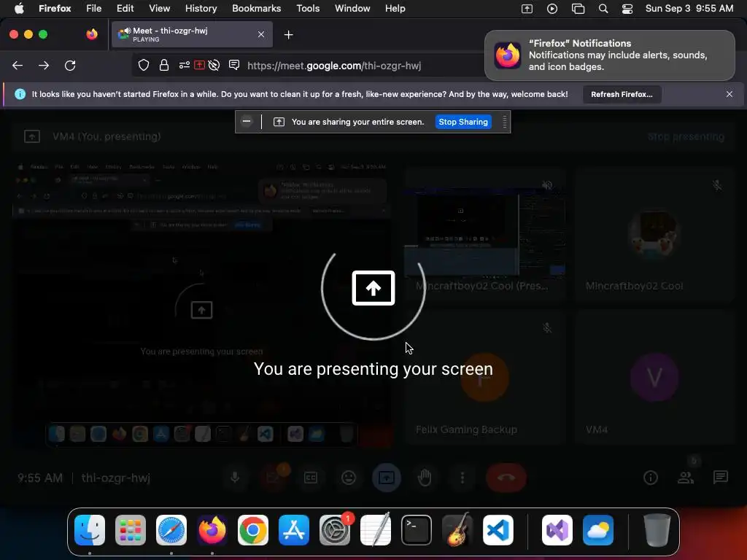Screen dimensions: 747x560
Task: Mute the tab audio speaker icon
Action: [x=128, y=31]
